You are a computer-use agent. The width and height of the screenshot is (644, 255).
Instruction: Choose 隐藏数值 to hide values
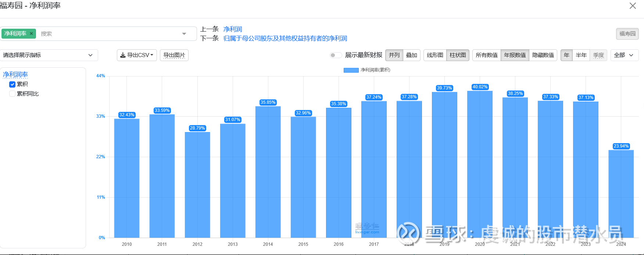coord(543,55)
